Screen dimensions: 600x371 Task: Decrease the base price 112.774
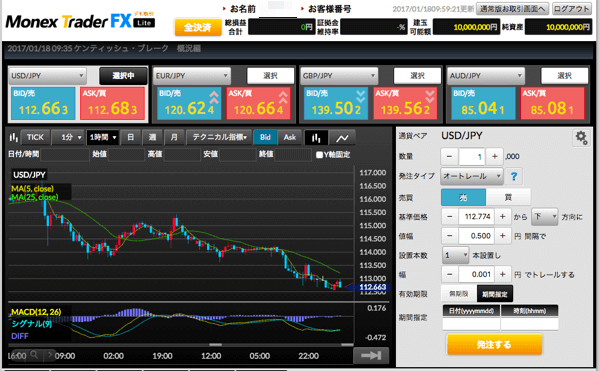[x=450, y=216]
